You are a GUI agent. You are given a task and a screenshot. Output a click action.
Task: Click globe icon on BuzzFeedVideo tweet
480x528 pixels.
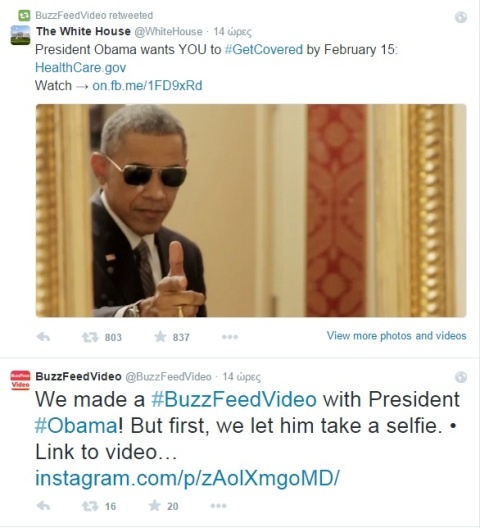tap(461, 377)
